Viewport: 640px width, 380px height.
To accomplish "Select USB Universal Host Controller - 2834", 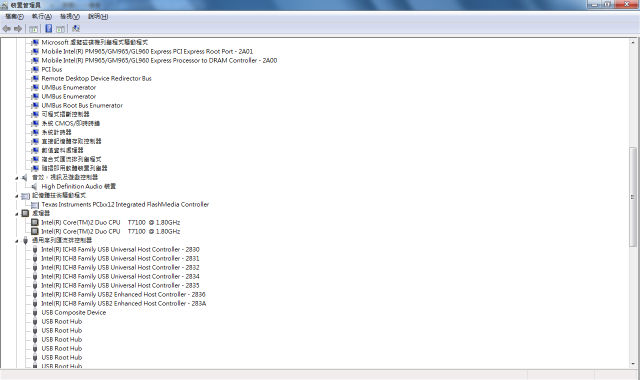I will pyautogui.click(x=120, y=276).
